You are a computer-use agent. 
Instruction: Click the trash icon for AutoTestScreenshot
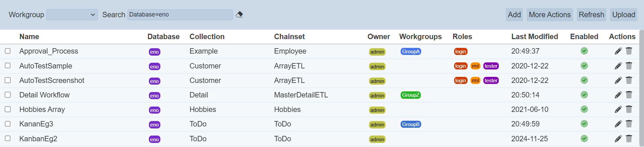click(x=629, y=80)
